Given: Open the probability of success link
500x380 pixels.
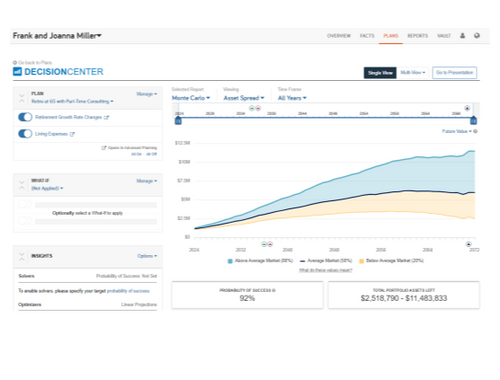Looking at the screenshot, I should (128, 291).
